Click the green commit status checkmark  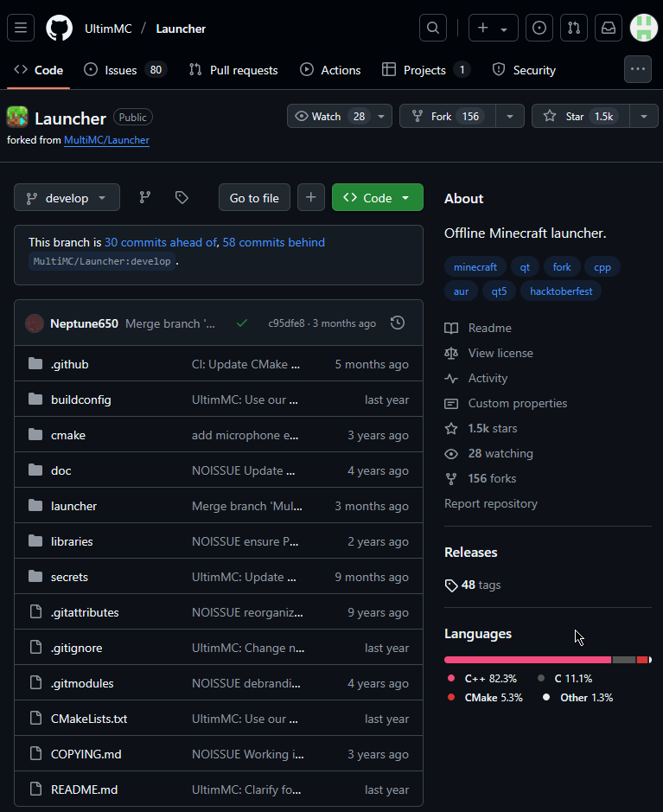pos(242,323)
